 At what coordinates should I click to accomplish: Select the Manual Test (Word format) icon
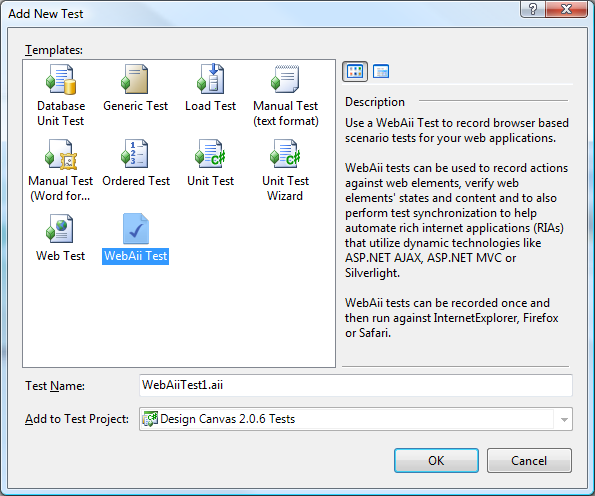tap(61, 154)
